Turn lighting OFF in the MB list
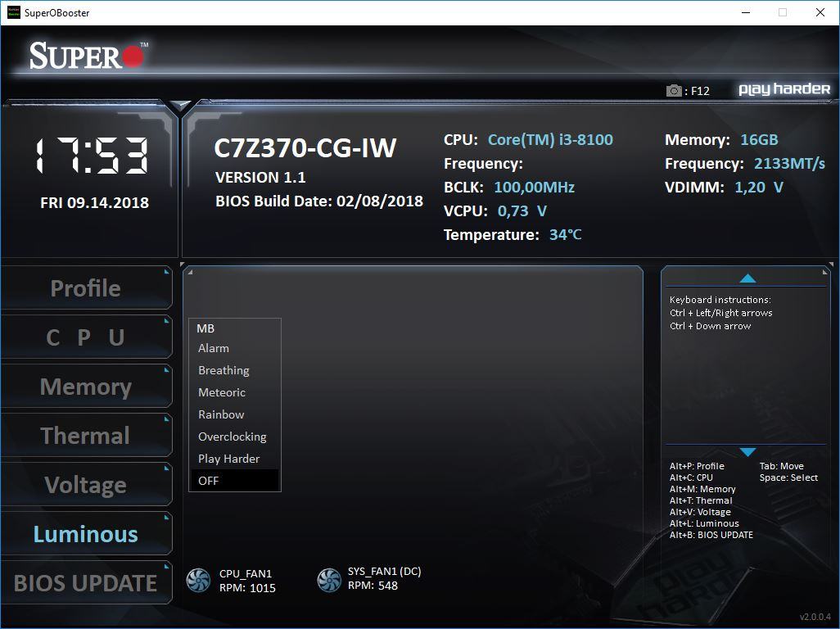 click(x=235, y=481)
